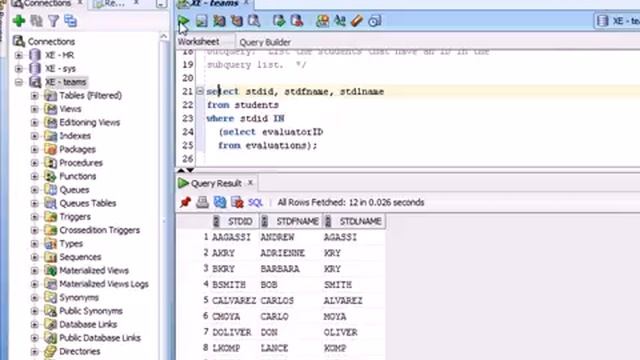The width and height of the screenshot is (640, 360).
Task: Collapse the select statement code fold
Action: (x=200, y=91)
